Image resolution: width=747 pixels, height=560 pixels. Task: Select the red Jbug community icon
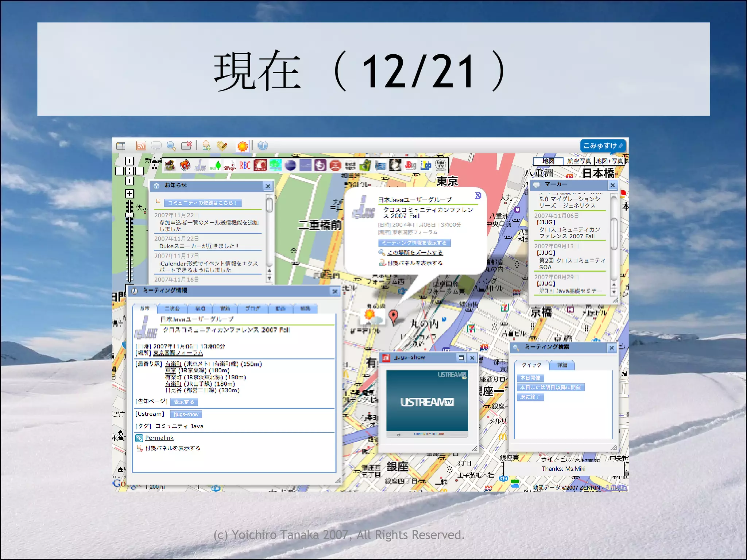411,166
